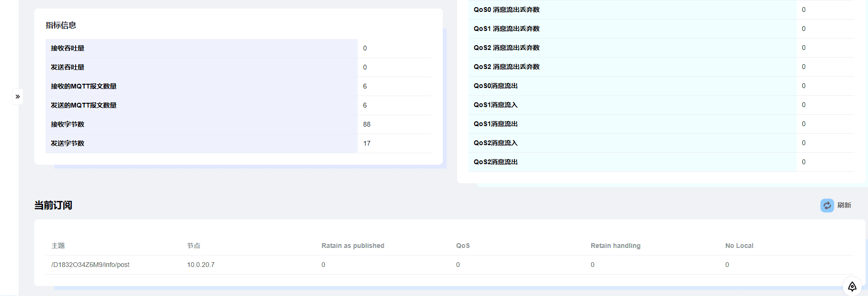Click the 发送吞吐量 row label

pos(68,67)
